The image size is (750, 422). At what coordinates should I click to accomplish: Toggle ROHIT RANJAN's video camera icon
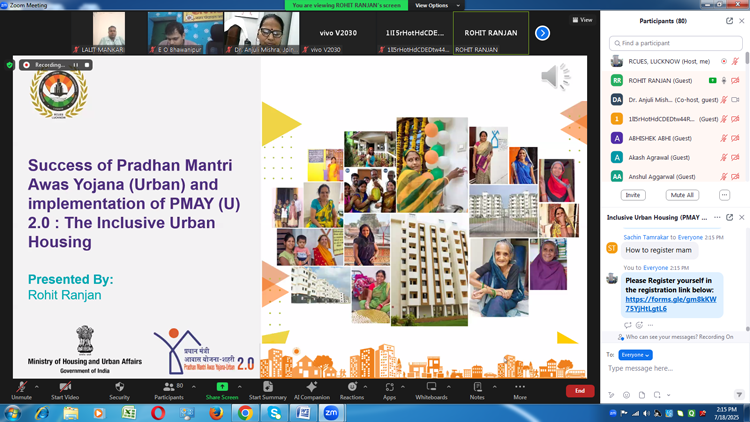coord(736,81)
